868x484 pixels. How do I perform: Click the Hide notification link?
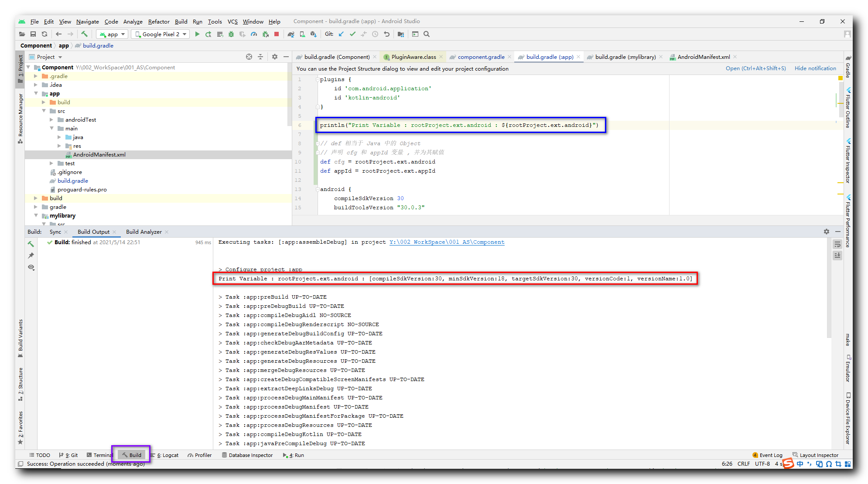tap(815, 68)
